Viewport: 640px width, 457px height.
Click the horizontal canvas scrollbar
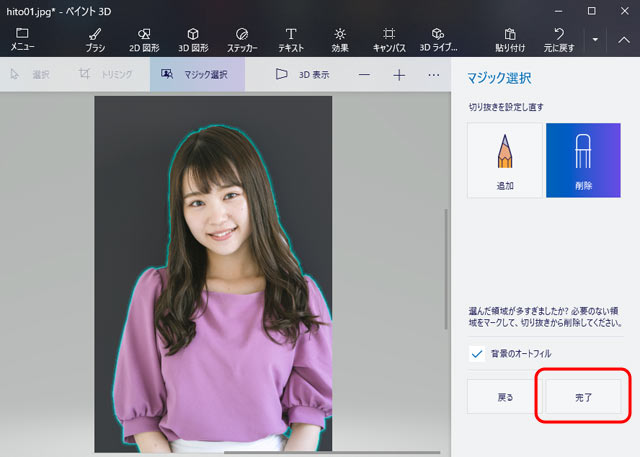click(x=332, y=452)
